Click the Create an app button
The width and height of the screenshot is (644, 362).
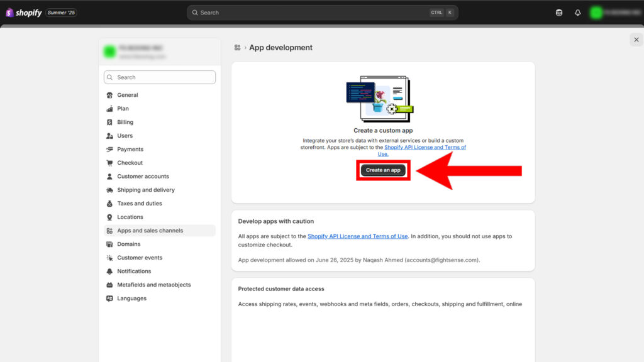tap(383, 170)
